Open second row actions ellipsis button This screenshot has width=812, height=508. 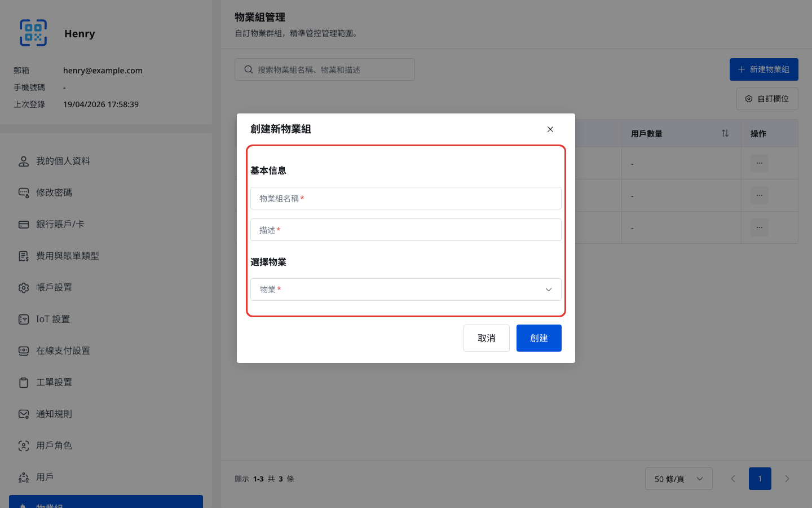tap(760, 195)
